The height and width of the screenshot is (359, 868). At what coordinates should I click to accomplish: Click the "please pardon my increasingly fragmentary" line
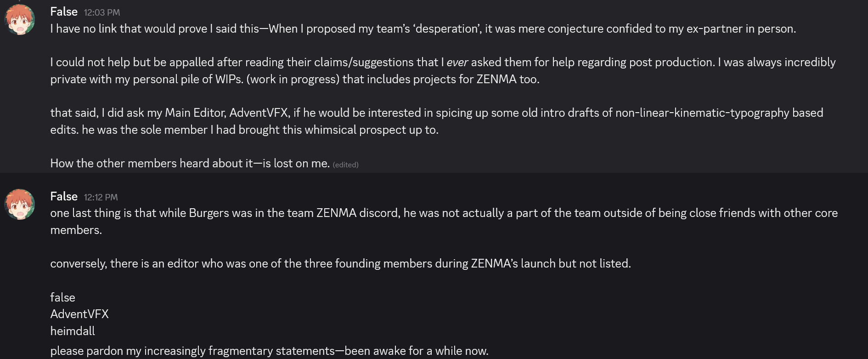tap(269, 351)
